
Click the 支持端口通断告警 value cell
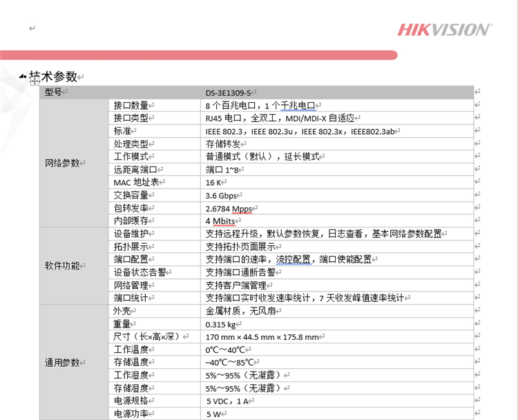pos(337,272)
